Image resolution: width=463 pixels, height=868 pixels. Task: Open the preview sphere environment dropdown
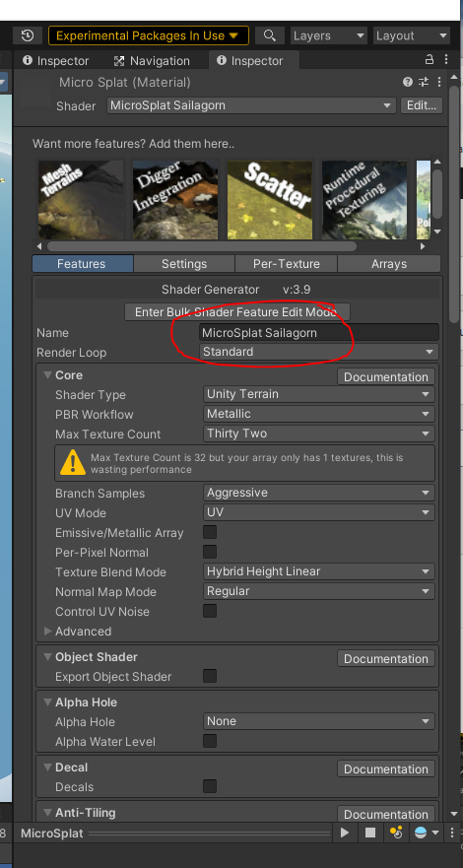click(x=426, y=833)
